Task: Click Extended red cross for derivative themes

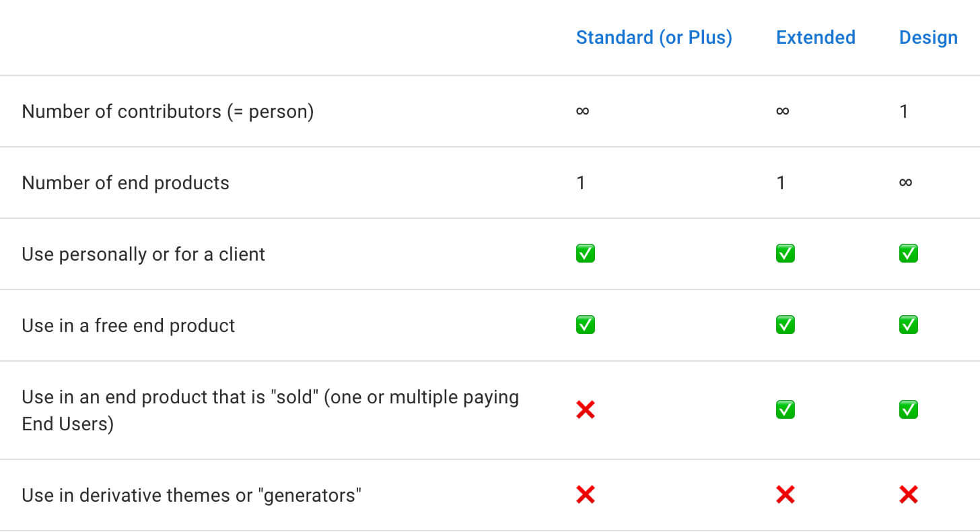Action: pos(785,496)
